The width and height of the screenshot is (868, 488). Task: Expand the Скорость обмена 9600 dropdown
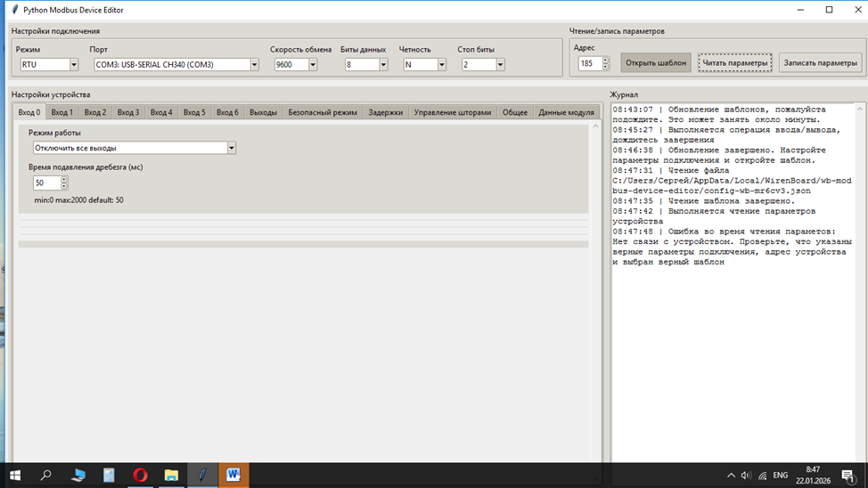click(x=313, y=65)
